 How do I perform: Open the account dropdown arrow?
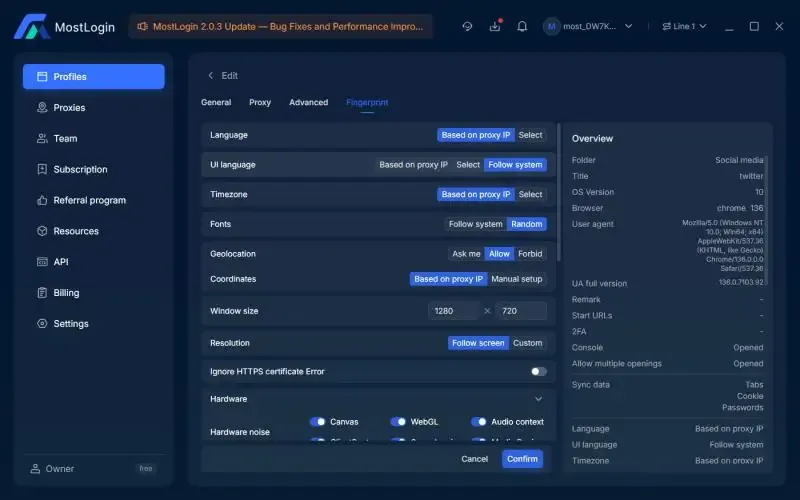point(629,26)
